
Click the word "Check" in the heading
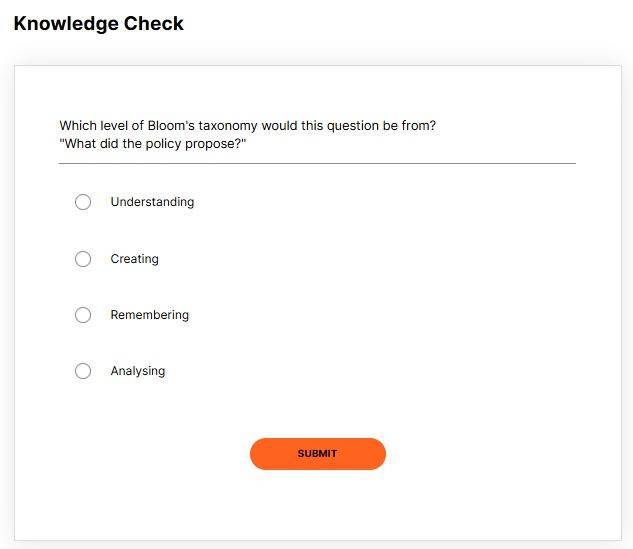click(x=153, y=23)
